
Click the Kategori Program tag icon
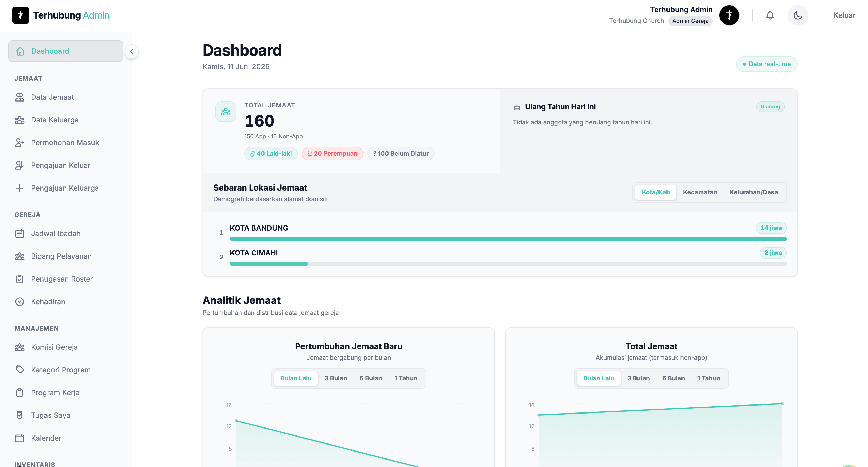tap(20, 370)
